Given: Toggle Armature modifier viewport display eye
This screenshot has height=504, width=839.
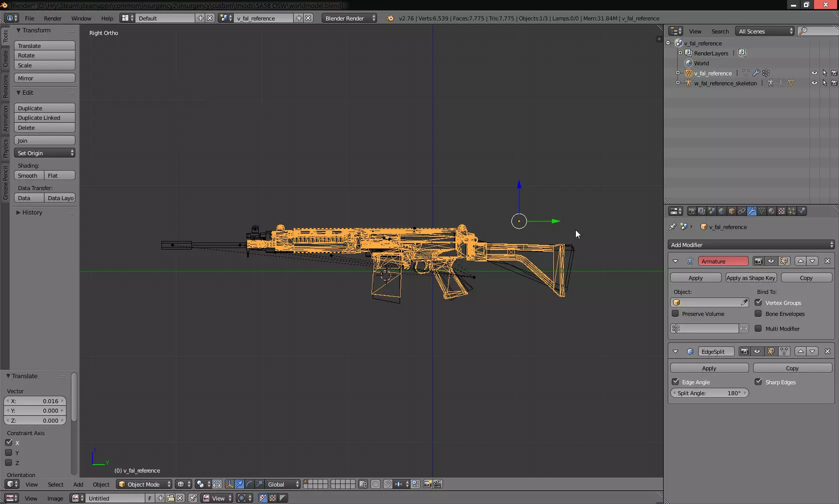Looking at the screenshot, I should [771, 261].
